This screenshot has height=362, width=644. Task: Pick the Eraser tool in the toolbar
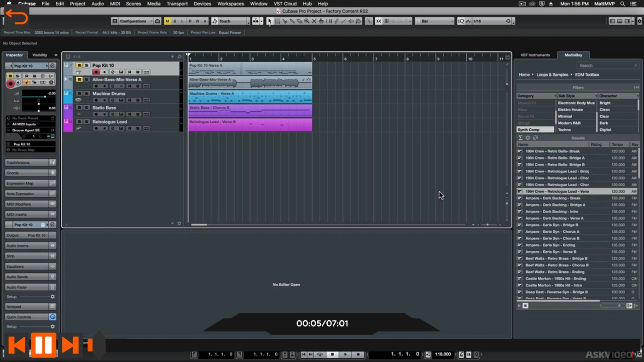click(x=300, y=21)
